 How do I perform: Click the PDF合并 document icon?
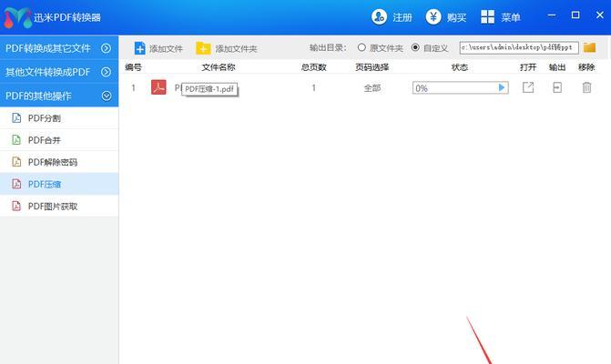(16, 140)
